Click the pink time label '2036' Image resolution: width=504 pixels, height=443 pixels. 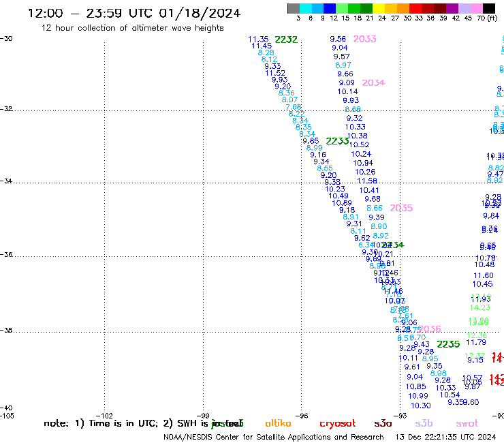click(x=430, y=329)
